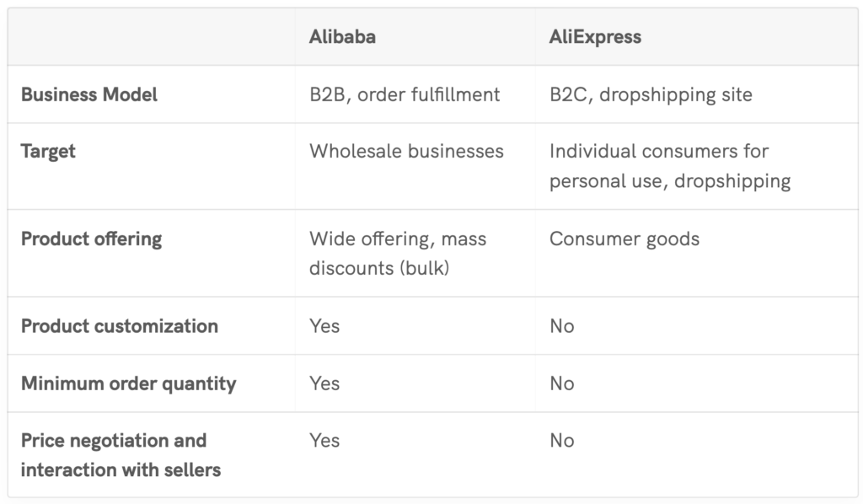863x504 pixels.
Task: Click the 'B2C, dropshipping site' cell
Action: pyautogui.click(x=651, y=94)
